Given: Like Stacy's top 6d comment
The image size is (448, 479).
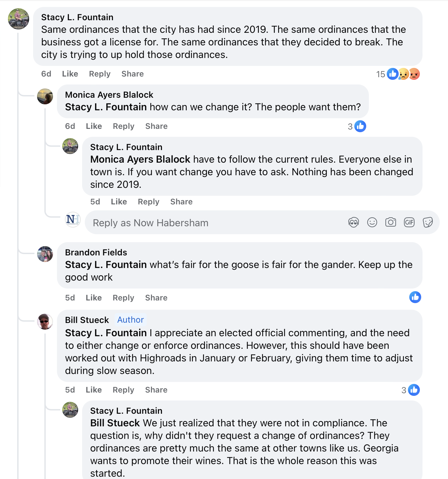Looking at the screenshot, I should 70,74.
